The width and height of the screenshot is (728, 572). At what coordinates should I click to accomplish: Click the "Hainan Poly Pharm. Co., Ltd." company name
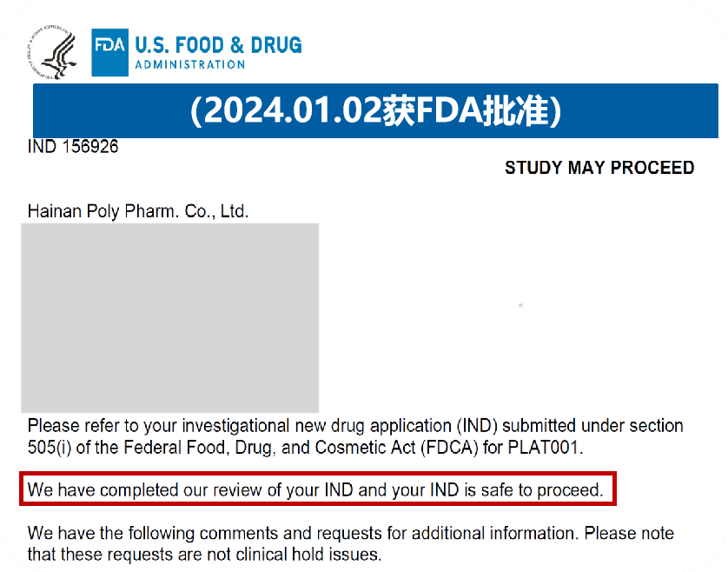(x=138, y=211)
